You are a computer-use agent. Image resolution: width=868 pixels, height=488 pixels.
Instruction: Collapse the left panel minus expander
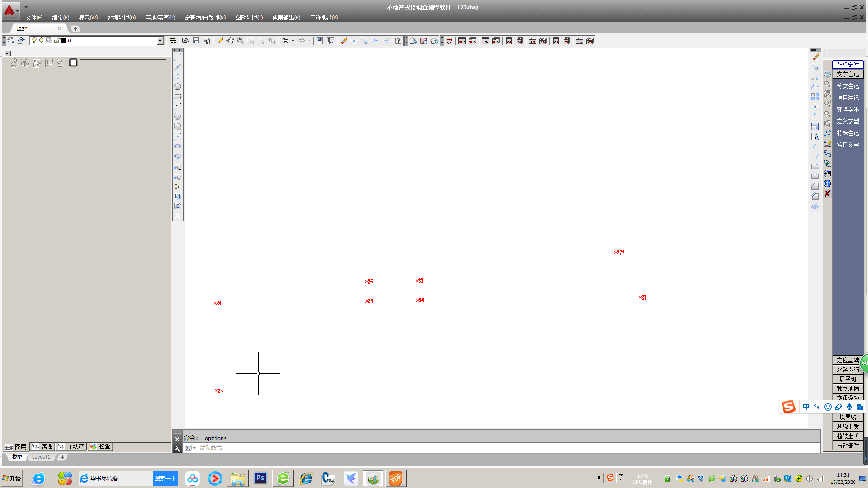(8, 53)
